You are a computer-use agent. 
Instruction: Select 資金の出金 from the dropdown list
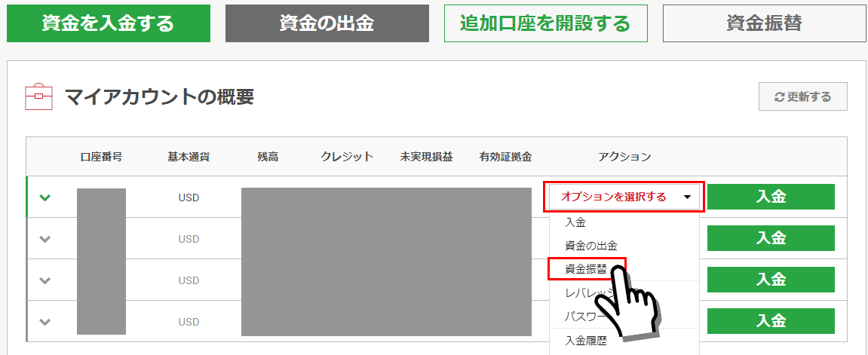click(591, 246)
